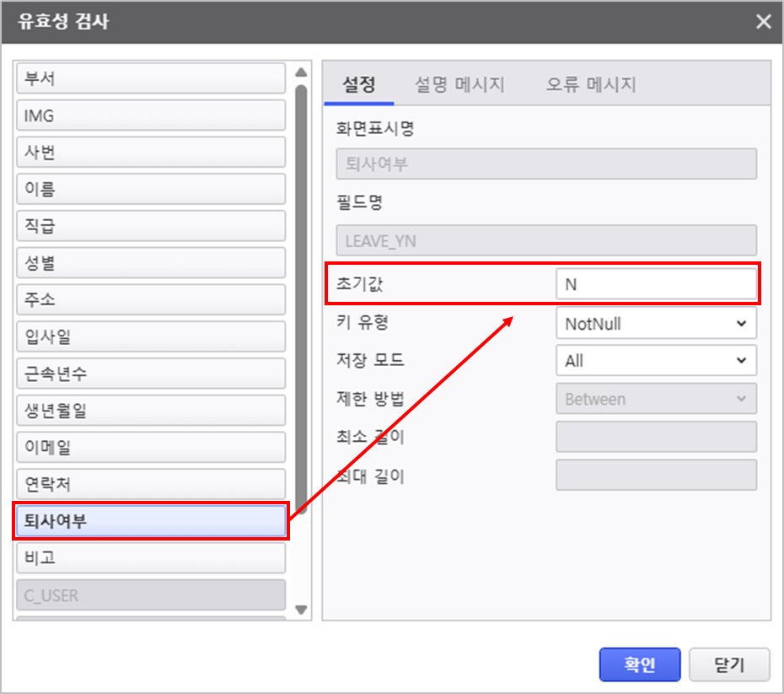Switch to the 오류 메시지 tab
This screenshot has width=784, height=694.
click(x=590, y=84)
